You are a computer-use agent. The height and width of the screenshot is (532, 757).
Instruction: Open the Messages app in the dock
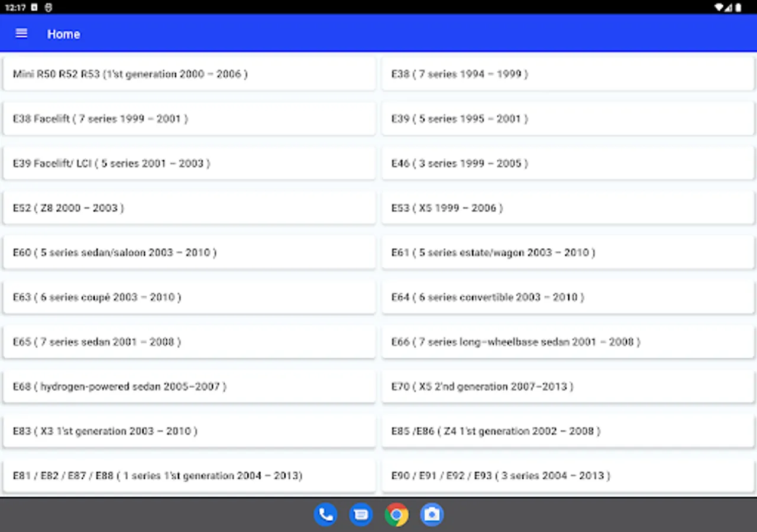click(x=361, y=515)
